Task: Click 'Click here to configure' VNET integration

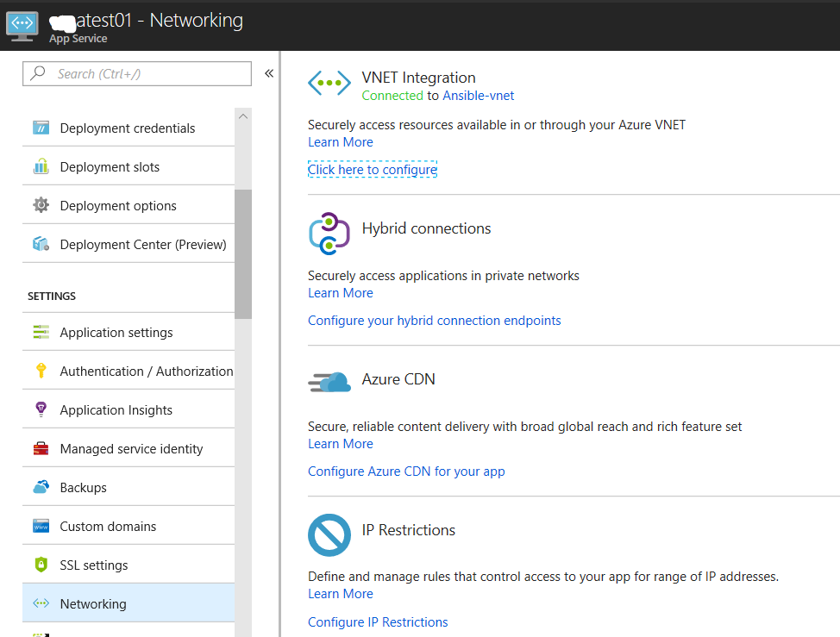Action: point(373,169)
